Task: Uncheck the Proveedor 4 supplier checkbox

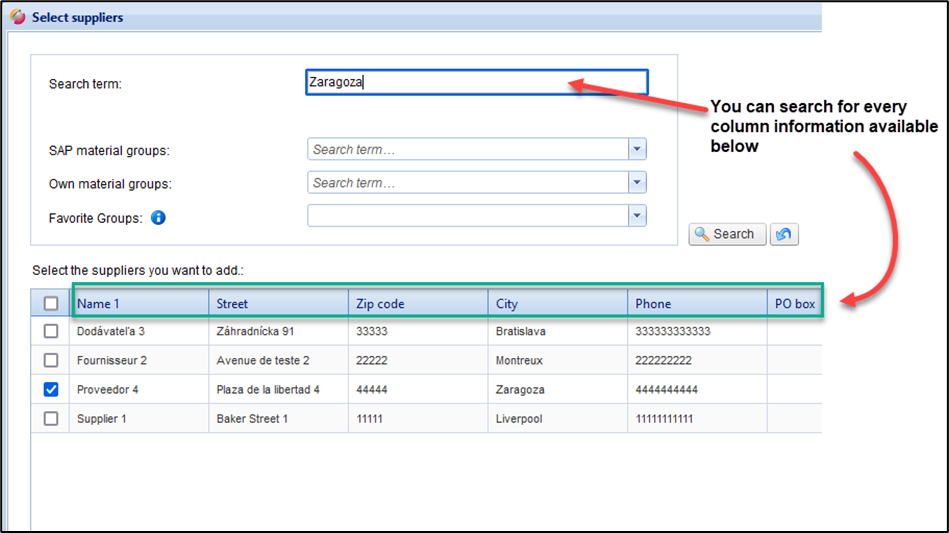Action: (51, 390)
